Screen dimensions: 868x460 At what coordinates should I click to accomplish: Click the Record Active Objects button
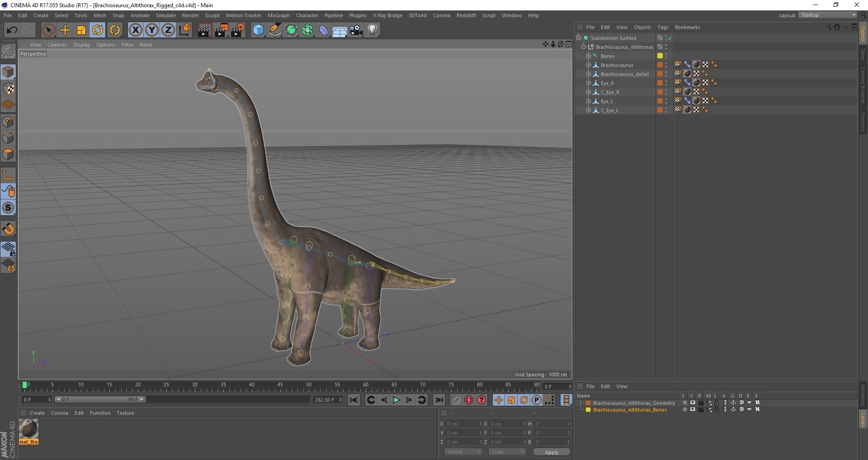tap(456, 400)
